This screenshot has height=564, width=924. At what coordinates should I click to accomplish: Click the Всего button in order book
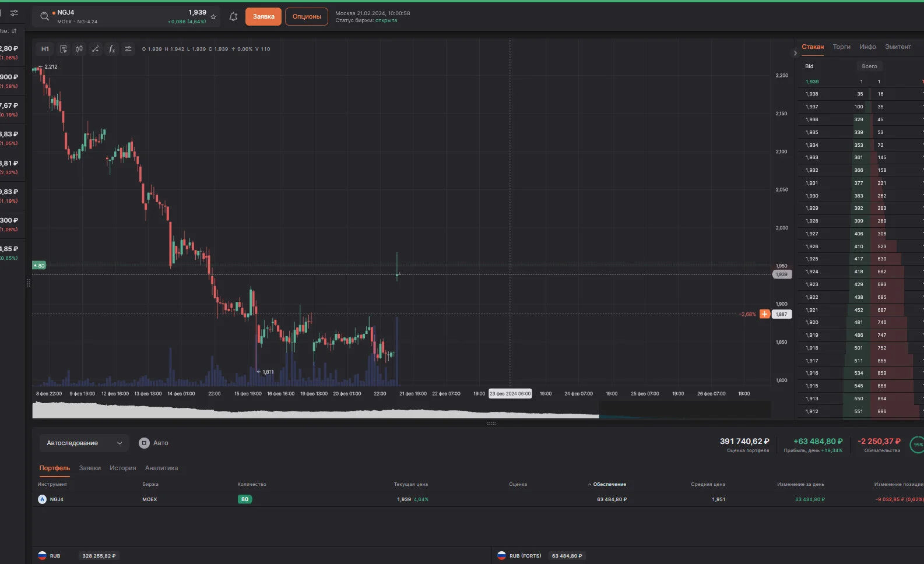click(869, 66)
